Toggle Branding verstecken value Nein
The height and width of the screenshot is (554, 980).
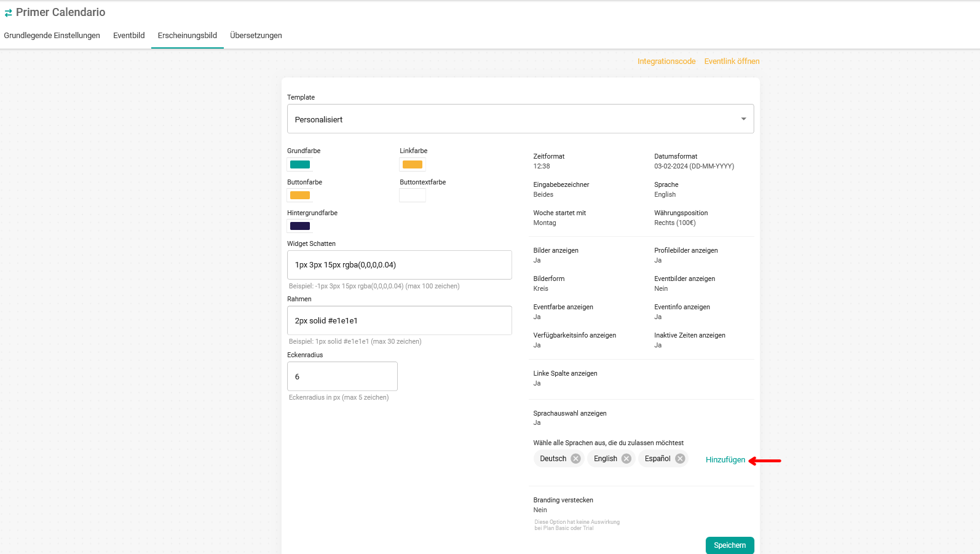pos(540,510)
